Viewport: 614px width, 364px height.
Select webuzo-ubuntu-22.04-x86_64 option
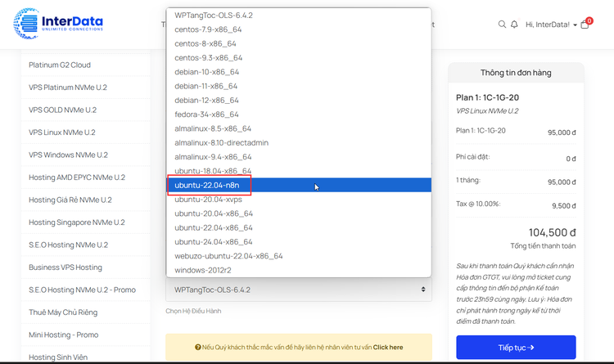298,256
